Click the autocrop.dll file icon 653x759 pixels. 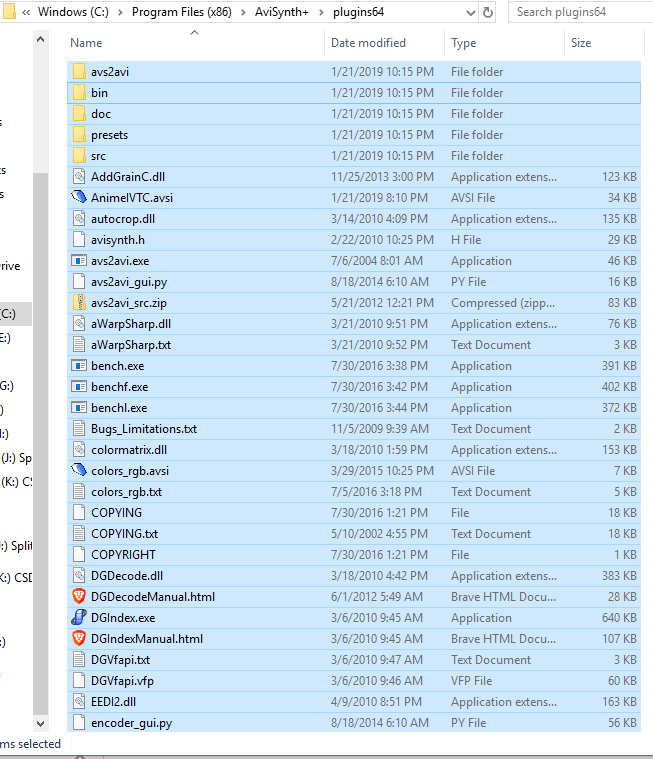(79, 219)
